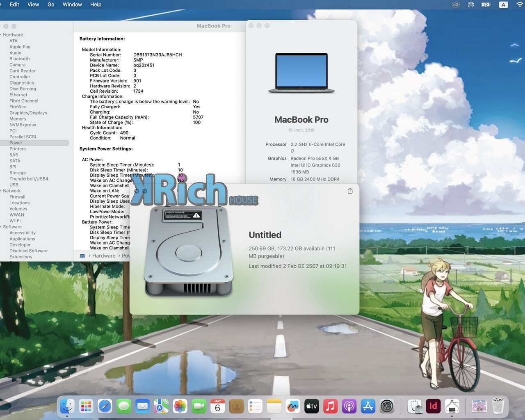Open the Wi-Fi menu bar icon
Viewport: 525px width, 420px height.
tap(520, 5)
